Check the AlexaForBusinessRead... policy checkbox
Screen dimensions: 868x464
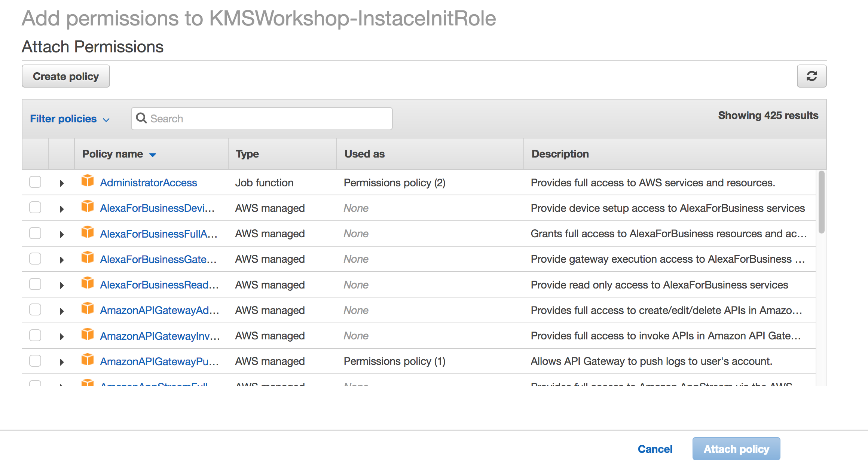coord(35,284)
